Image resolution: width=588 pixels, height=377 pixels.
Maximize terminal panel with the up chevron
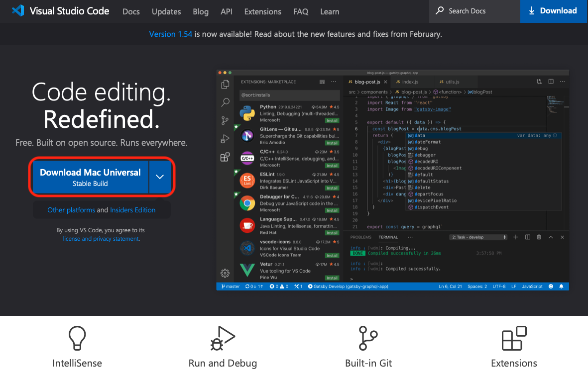point(551,237)
